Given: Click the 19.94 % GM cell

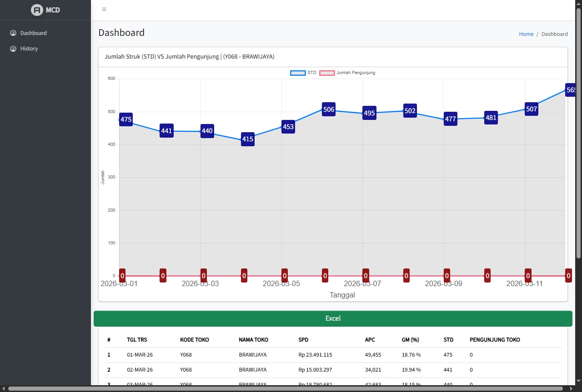Looking at the screenshot, I should pyautogui.click(x=411, y=370).
